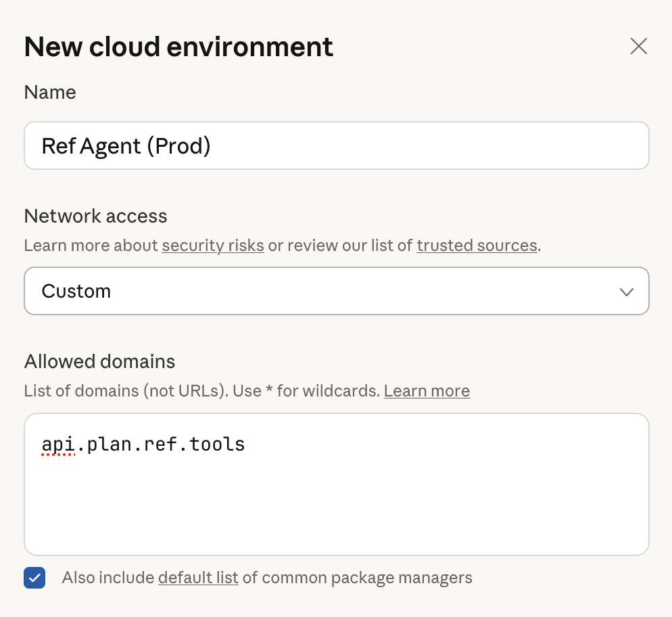This screenshot has width=672, height=617.
Task: Expand the chevron arrow on Network access
Action: (626, 292)
